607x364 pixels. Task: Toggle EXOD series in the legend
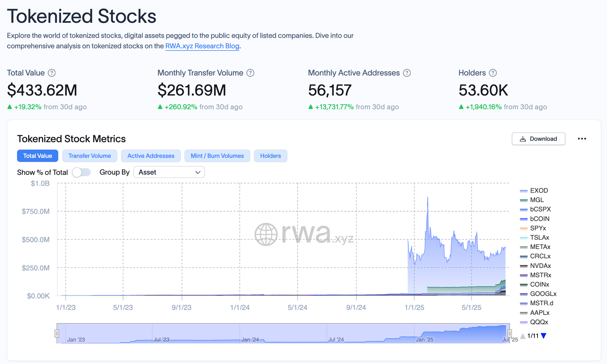(x=534, y=191)
